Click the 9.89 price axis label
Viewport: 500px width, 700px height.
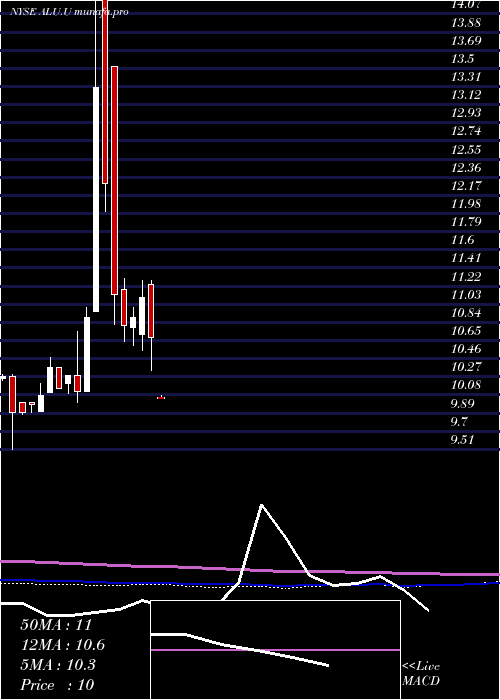pyautogui.click(x=462, y=404)
